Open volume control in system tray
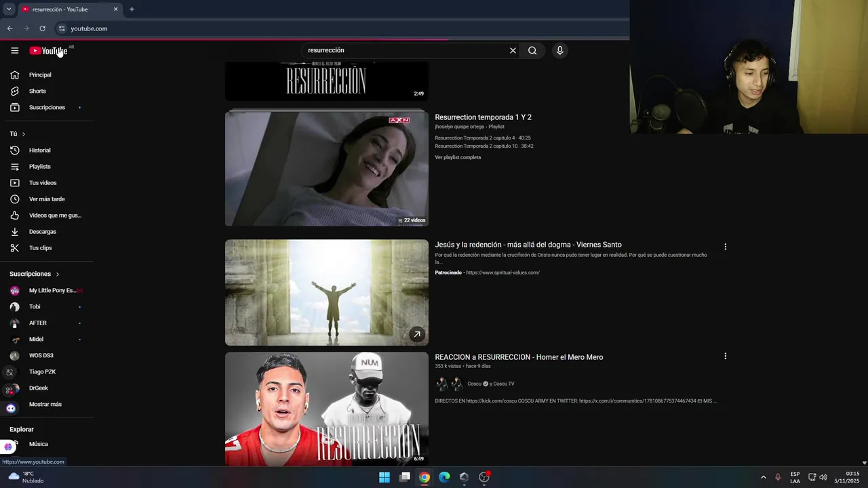 click(823, 477)
